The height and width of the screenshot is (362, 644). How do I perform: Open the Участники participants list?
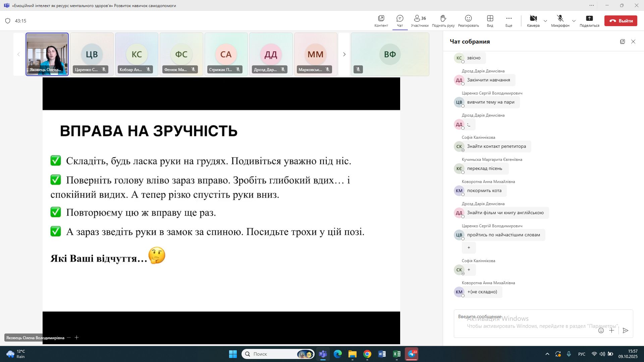[x=420, y=21]
